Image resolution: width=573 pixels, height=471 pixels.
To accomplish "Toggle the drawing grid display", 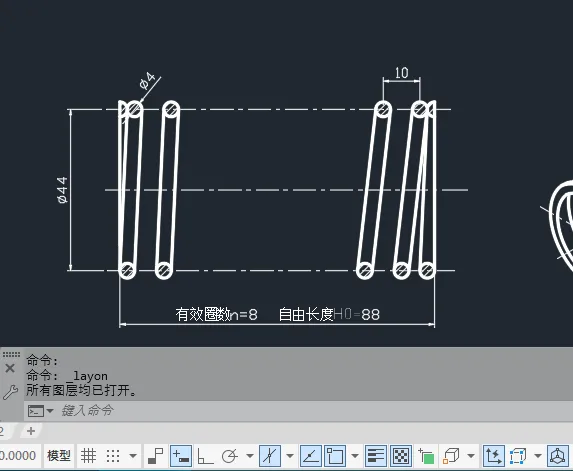I will click(88, 456).
